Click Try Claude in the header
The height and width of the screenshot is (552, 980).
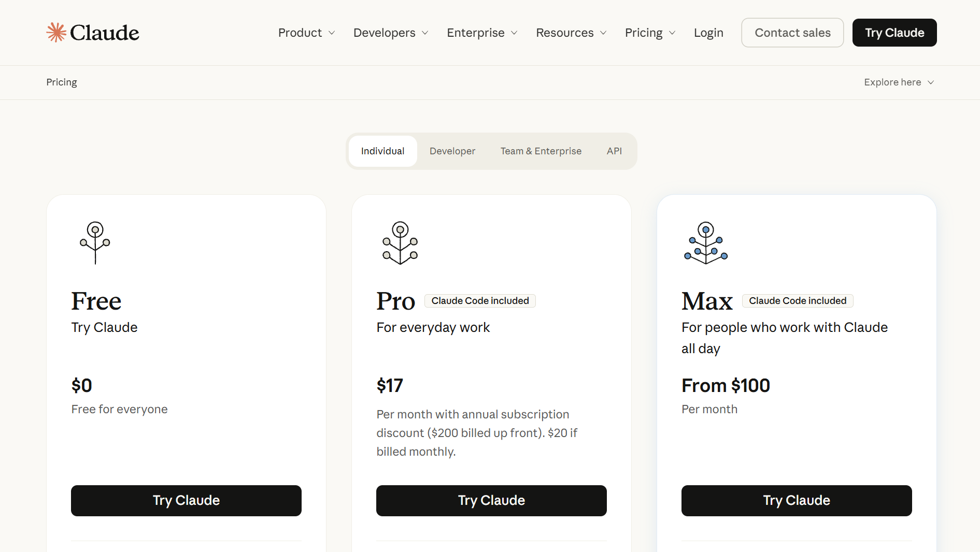[x=894, y=33]
